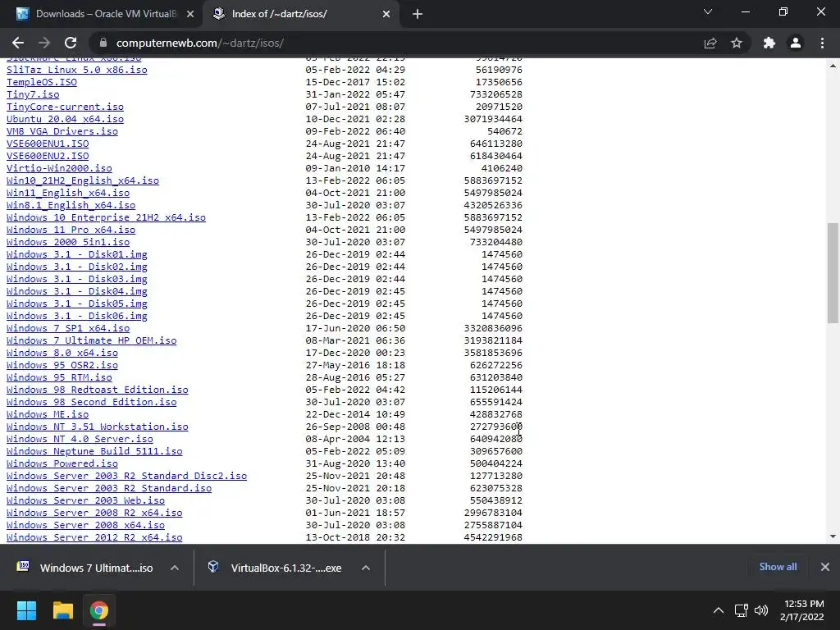Screen dimensions: 840x630
Task: Click Windows_7_Ultimate_HP_OEM.iso link
Action: click(92, 340)
